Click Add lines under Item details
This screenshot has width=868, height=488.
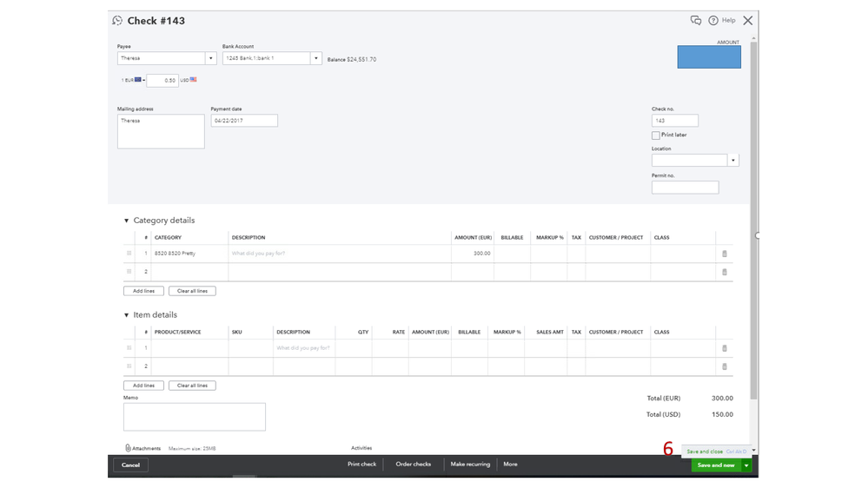tap(143, 386)
